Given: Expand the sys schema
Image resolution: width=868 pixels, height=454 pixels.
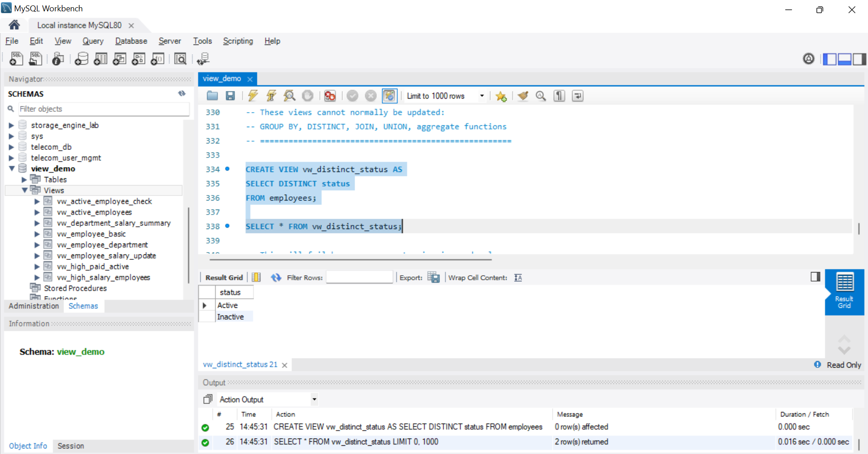Looking at the screenshot, I should (x=11, y=136).
